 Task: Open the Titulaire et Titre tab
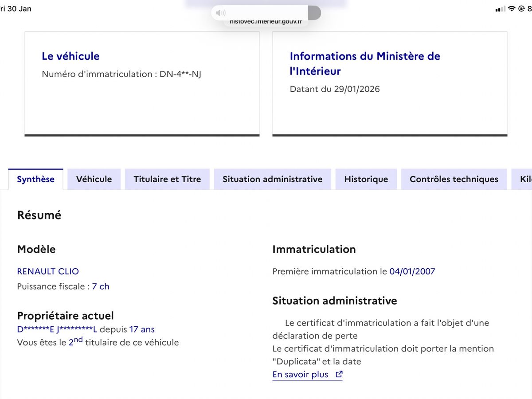coord(167,179)
